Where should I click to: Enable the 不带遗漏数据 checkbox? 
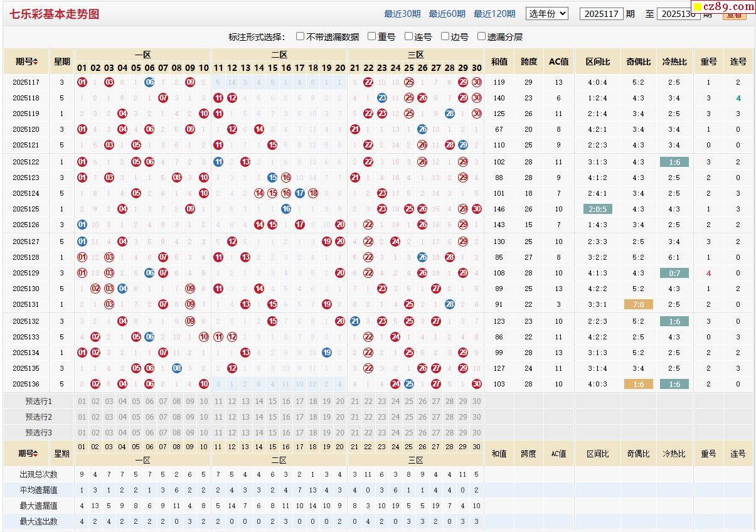[x=301, y=36]
